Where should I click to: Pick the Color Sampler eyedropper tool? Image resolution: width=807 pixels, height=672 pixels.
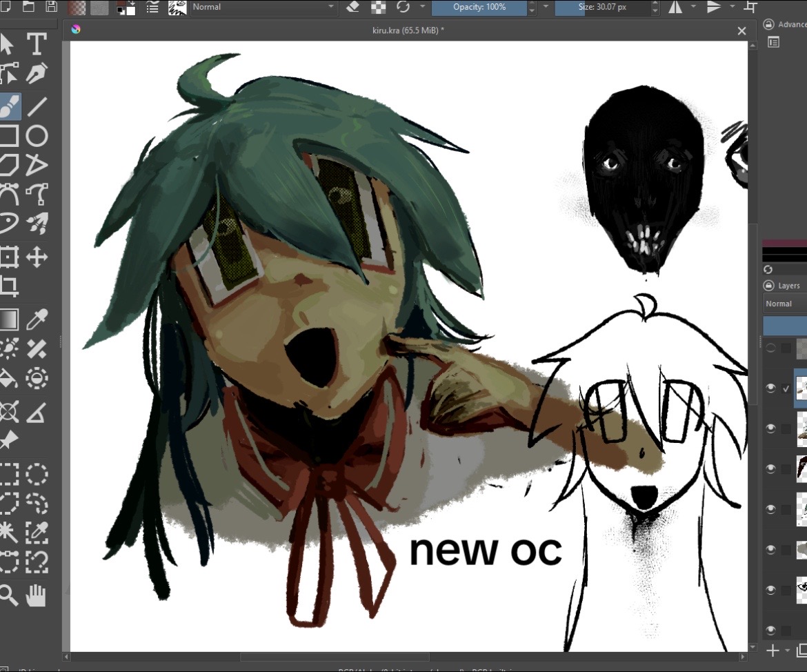(x=37, y=319)
